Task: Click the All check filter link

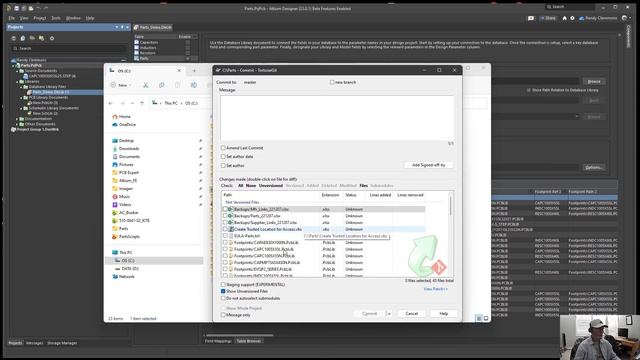Action: point(240,186)
